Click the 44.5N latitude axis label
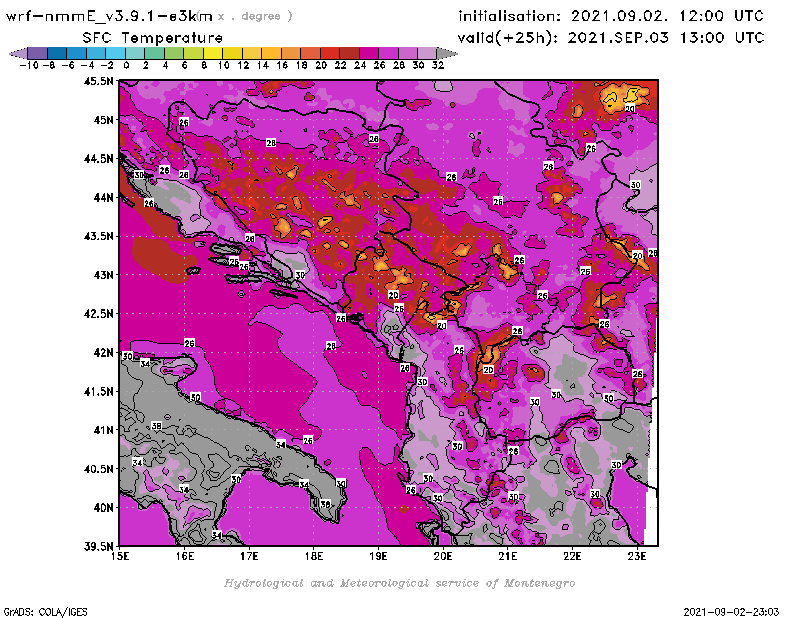The image size is (800, 618). tap(98, 159)
